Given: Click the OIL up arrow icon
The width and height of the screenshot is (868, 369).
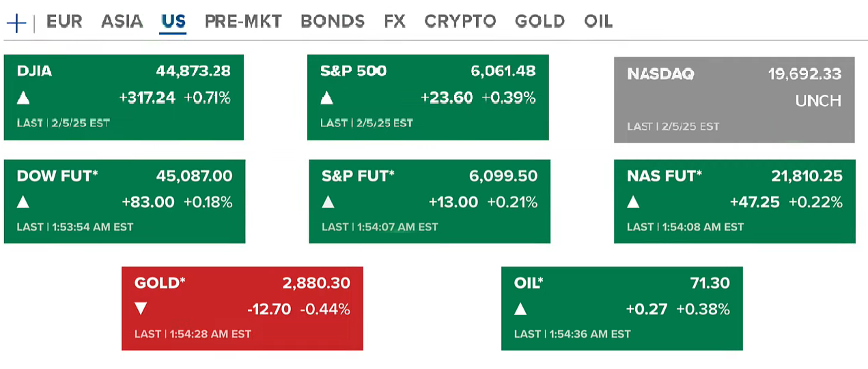Looking at the screenshot, I should (x=520, y=309).
